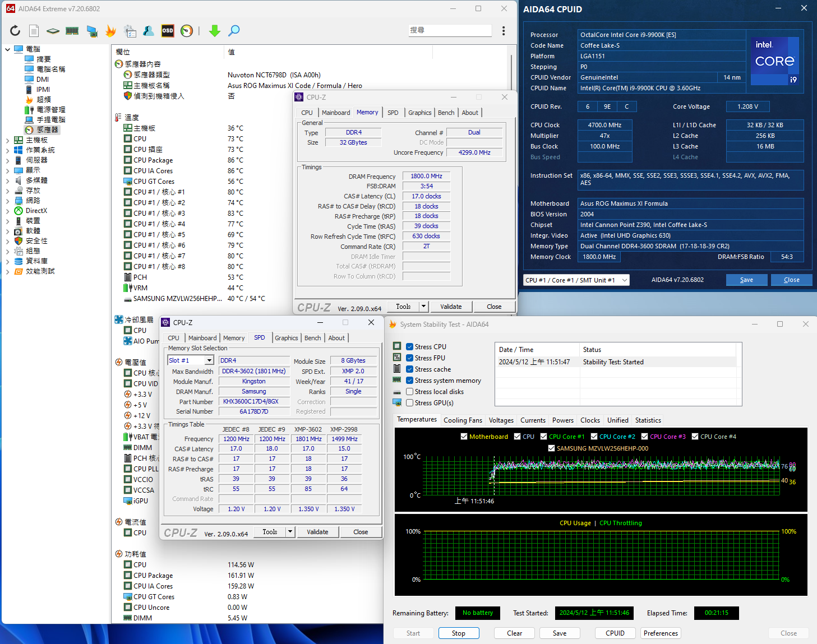Viewport: 817px width, 644px height.
Task: Click Stop in System Stability Test
Action: (x=459, y=633)
